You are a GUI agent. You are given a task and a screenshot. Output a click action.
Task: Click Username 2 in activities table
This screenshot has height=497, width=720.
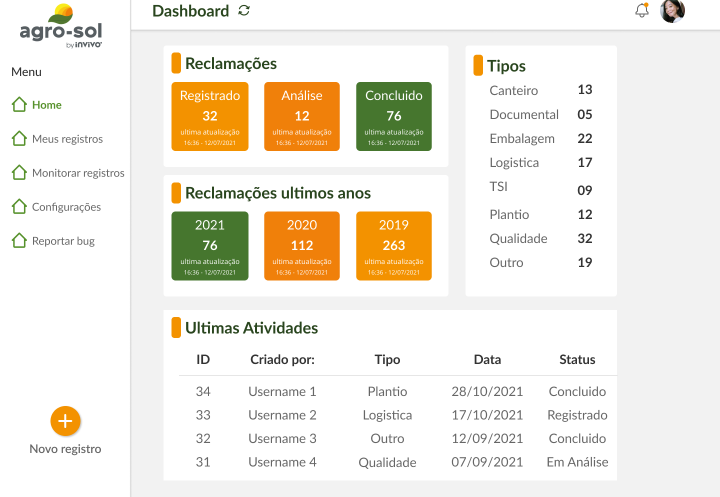pos(282,415)
